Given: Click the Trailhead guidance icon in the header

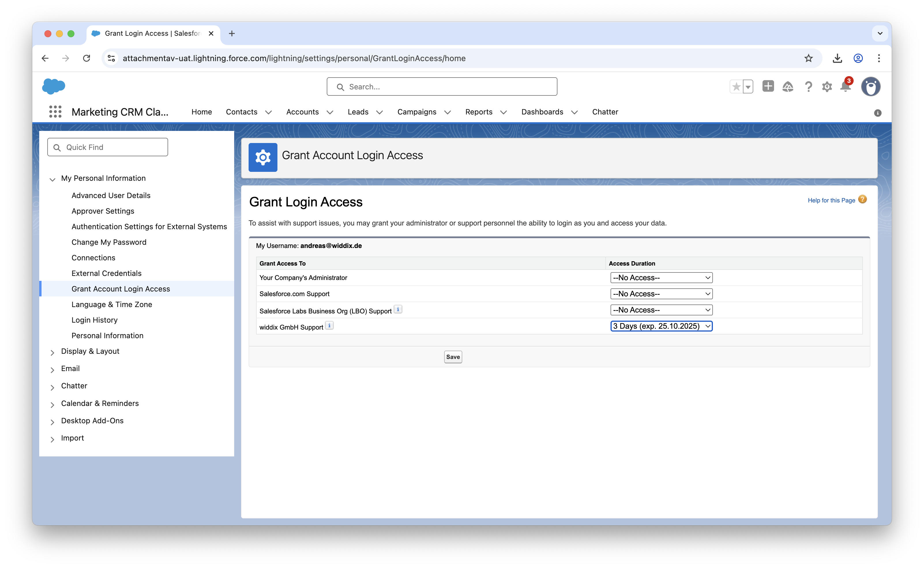Looking at the screenshot, I should coord(788,87).
